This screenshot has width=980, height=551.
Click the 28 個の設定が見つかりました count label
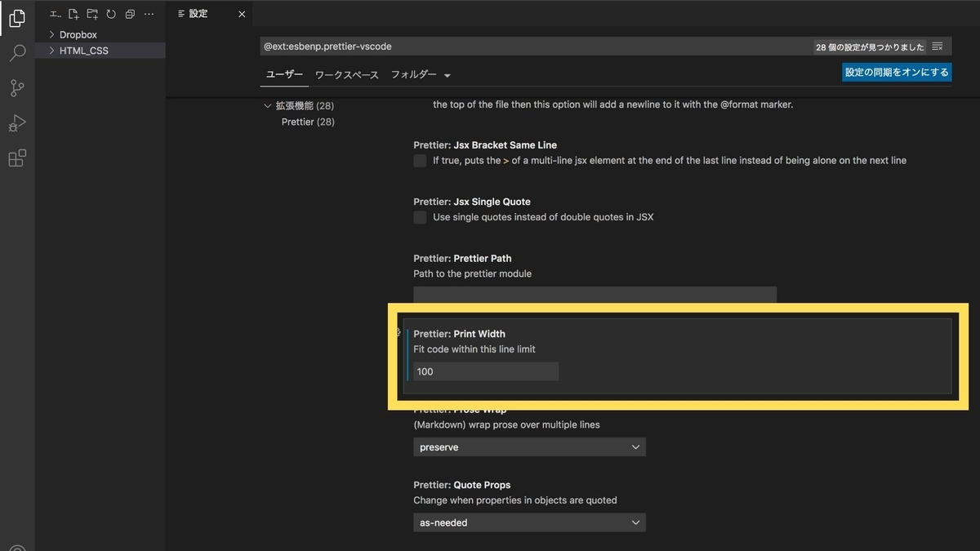pos(869,47)
